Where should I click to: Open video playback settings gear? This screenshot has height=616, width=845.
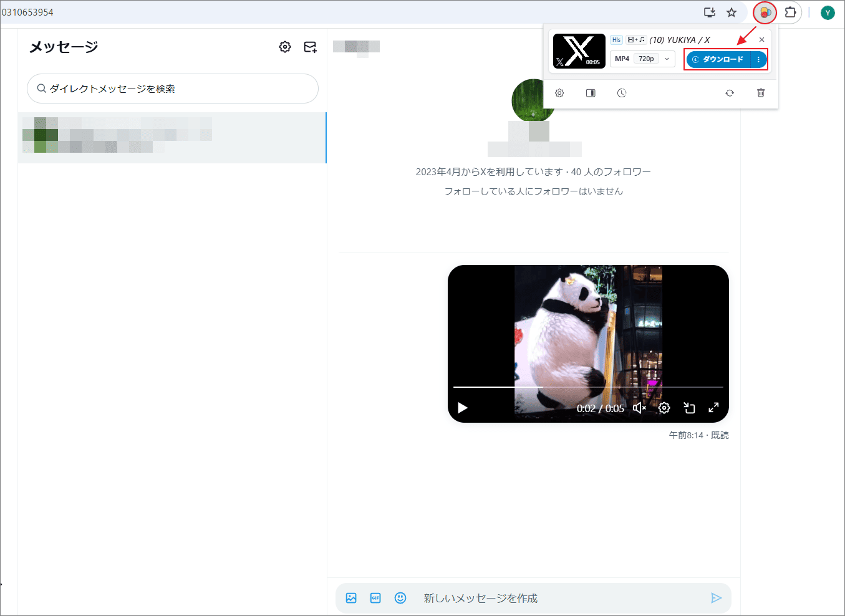click(x=664, y=408)
